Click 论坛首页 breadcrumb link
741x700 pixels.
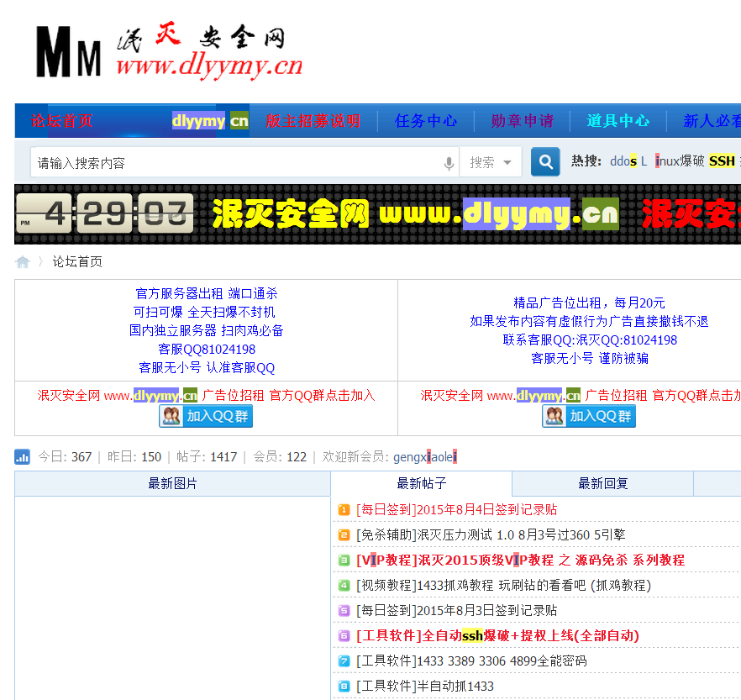pos(77,261)
